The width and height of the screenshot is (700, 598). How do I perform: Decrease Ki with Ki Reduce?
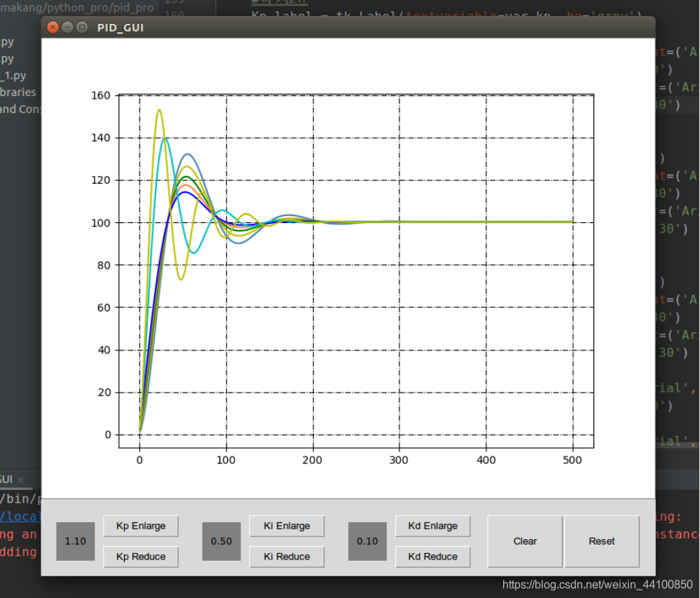(x=287, y=557)
